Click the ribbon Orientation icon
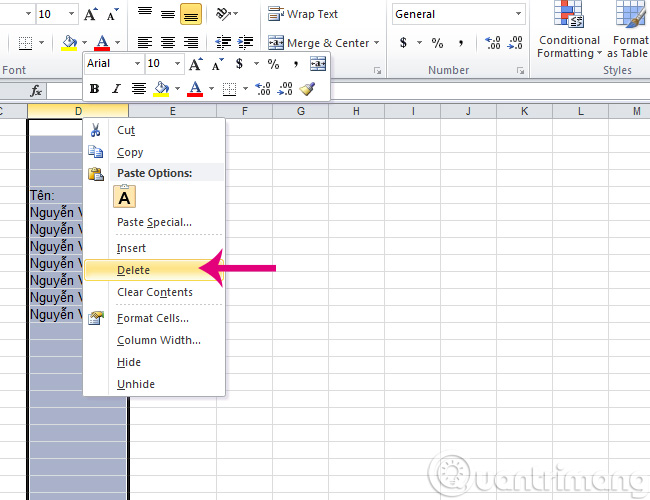Viewport: 650px width, 500px height. [223, 14]
